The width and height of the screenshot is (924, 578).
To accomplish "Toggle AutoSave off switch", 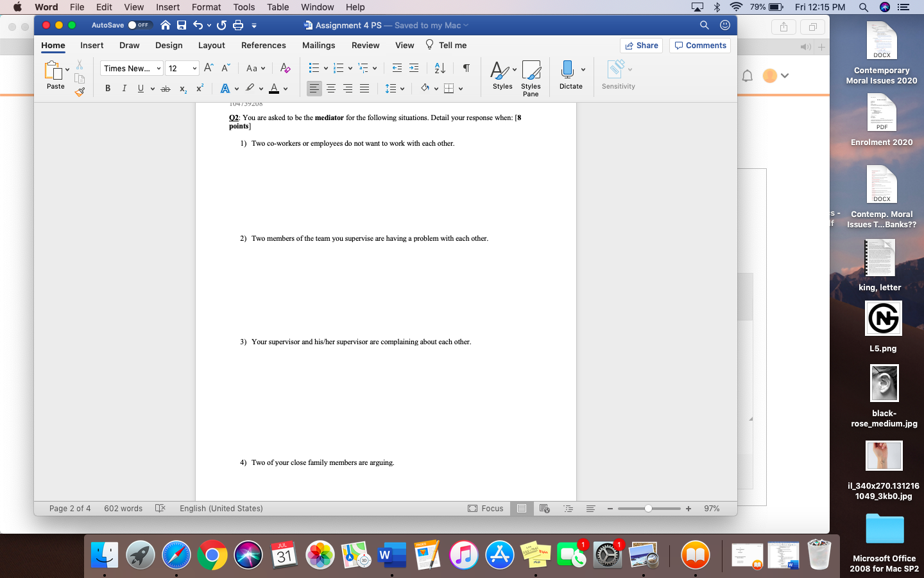I will 139,25.
